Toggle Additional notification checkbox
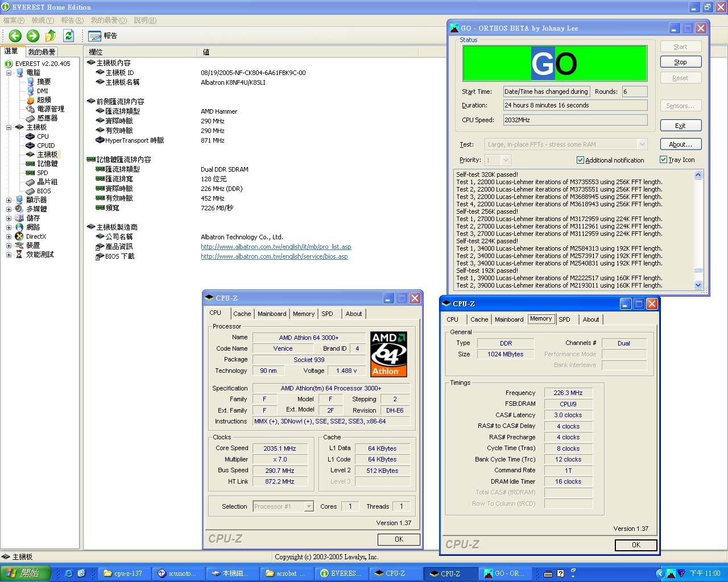The width and height of the screenshot is (728, 582). click(580, 160)
